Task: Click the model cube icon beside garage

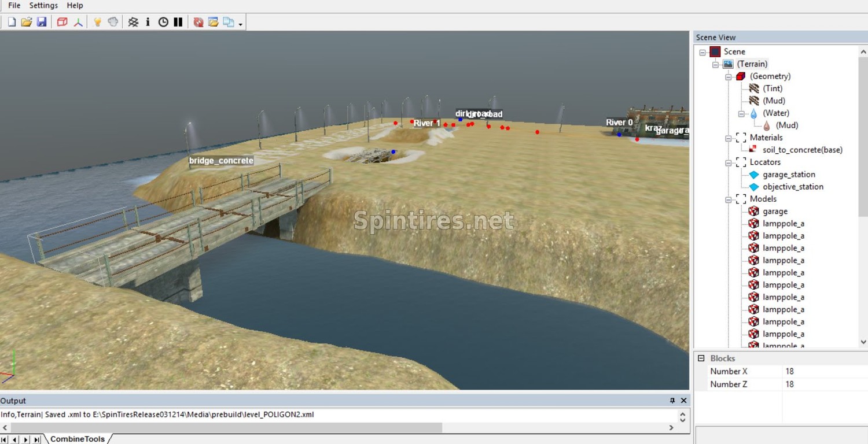Action: (753, 212)
